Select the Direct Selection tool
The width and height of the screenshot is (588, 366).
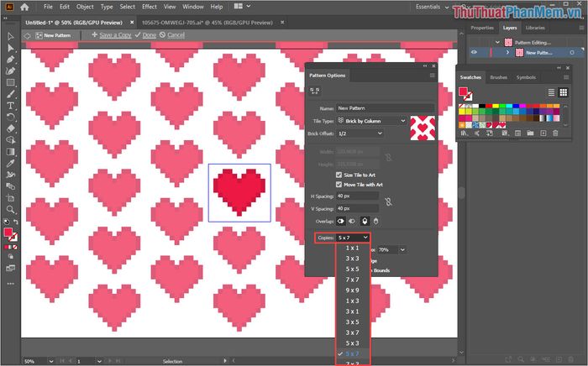pyautogui.click(x=10, y=48)
